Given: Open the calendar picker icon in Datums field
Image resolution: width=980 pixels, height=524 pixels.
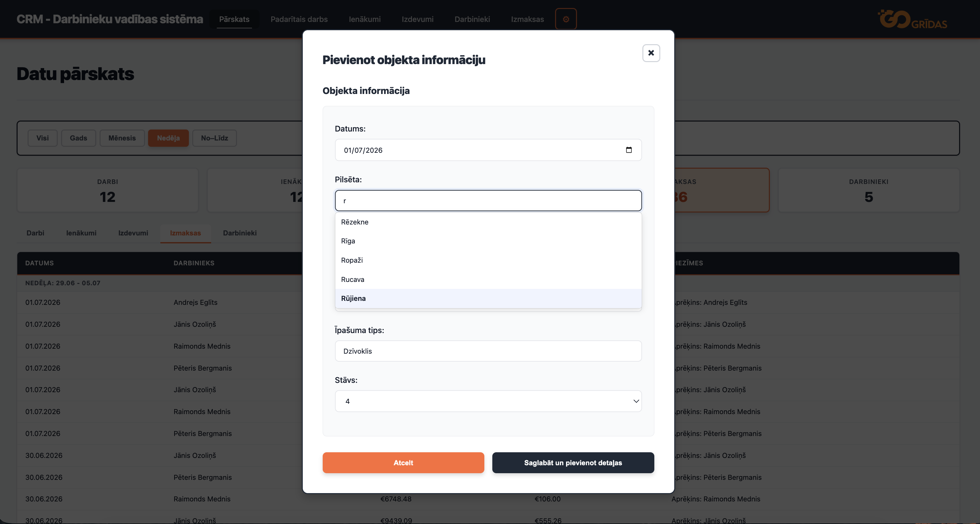Looking at the screenshot, I should [x=629, y=150].
